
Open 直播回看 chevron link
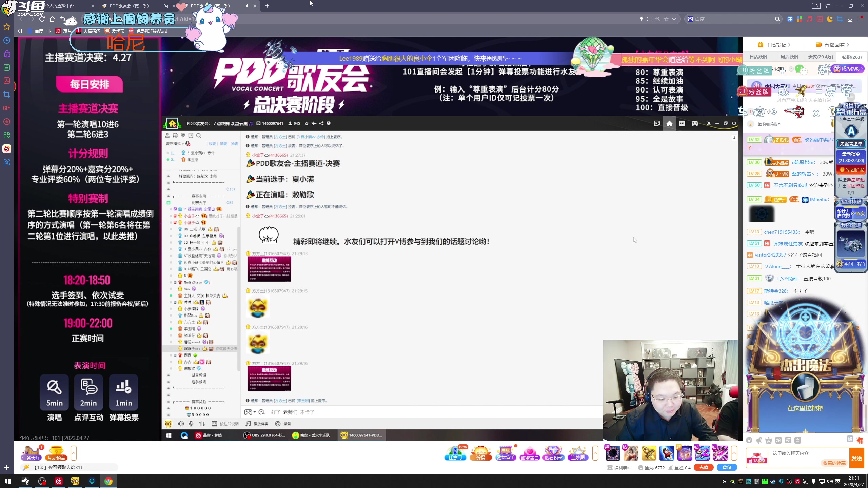coord(832,45)
